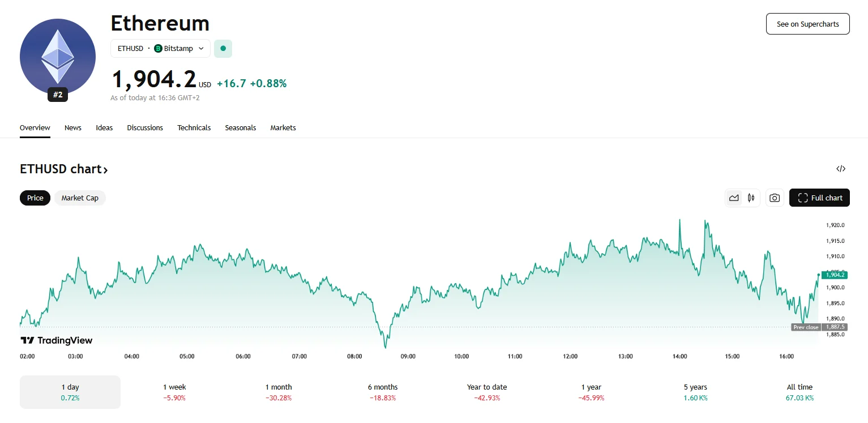Image resolution: width=868 pixels, height=423 pixels.
Task: Select the 1 week time range
Action: click(174, 392)
